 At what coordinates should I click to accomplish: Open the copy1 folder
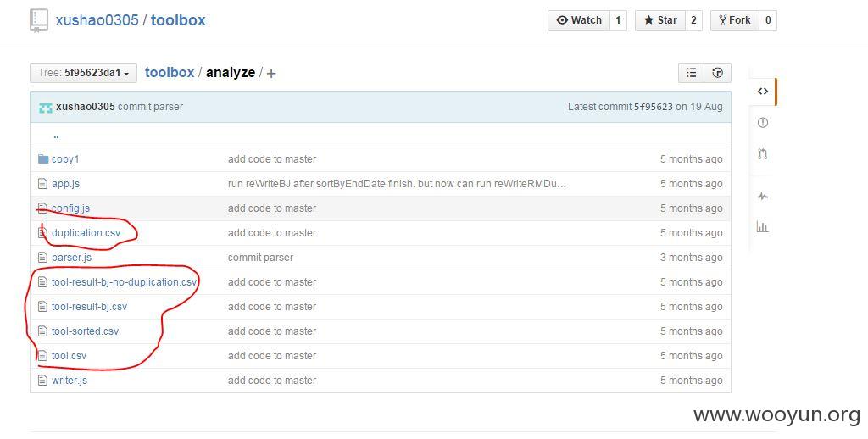pyautogui.click(x=65, y=159)
